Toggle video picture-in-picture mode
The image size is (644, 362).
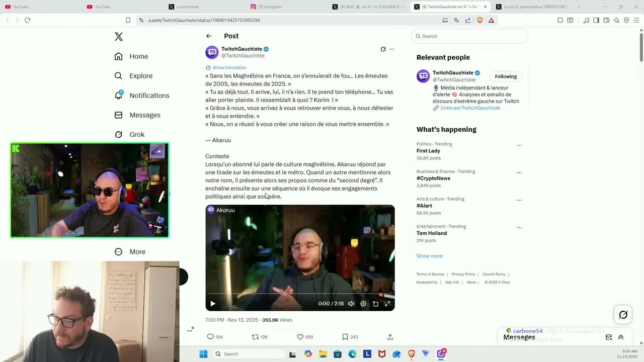click(375, 304)
